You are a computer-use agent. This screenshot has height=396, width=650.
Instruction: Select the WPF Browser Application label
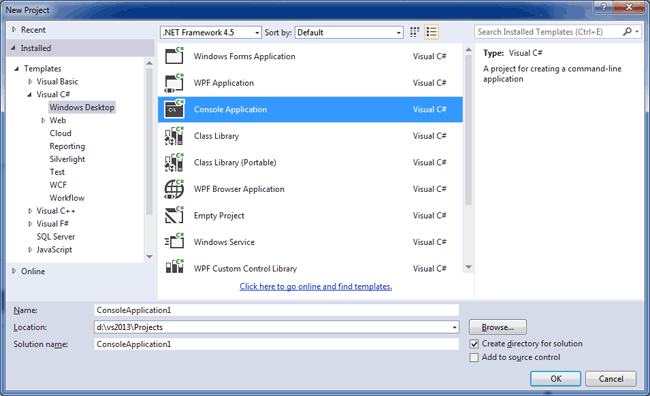click(239, 189)
